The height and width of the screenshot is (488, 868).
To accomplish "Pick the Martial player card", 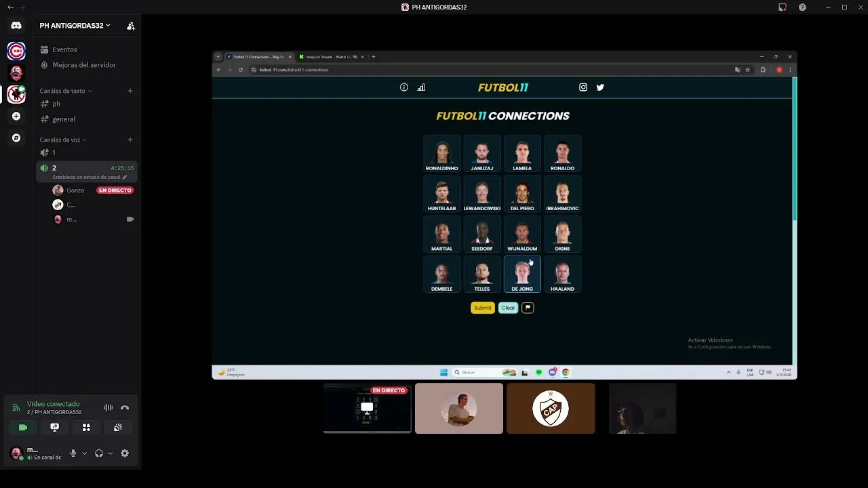I will coord(441,235).
